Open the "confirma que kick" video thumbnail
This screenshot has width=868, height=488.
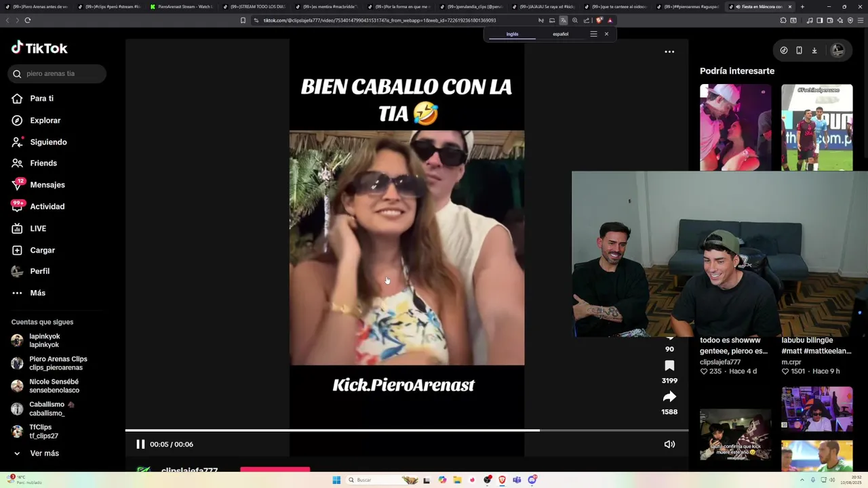tap(735, 434)
